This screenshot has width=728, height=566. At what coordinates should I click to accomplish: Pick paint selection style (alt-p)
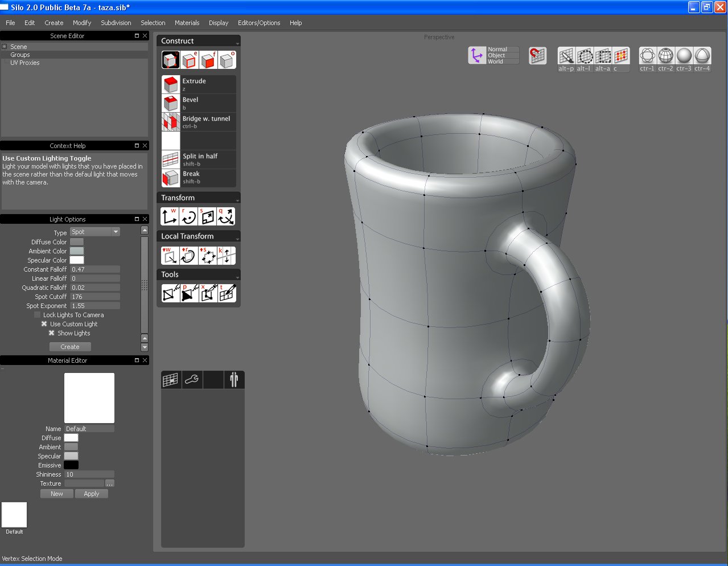(566, 56)
